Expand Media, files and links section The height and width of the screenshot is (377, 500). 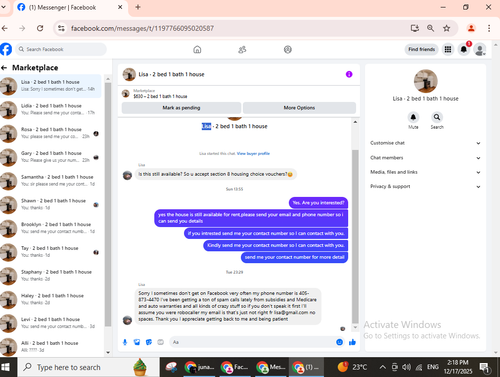(425, 172)
